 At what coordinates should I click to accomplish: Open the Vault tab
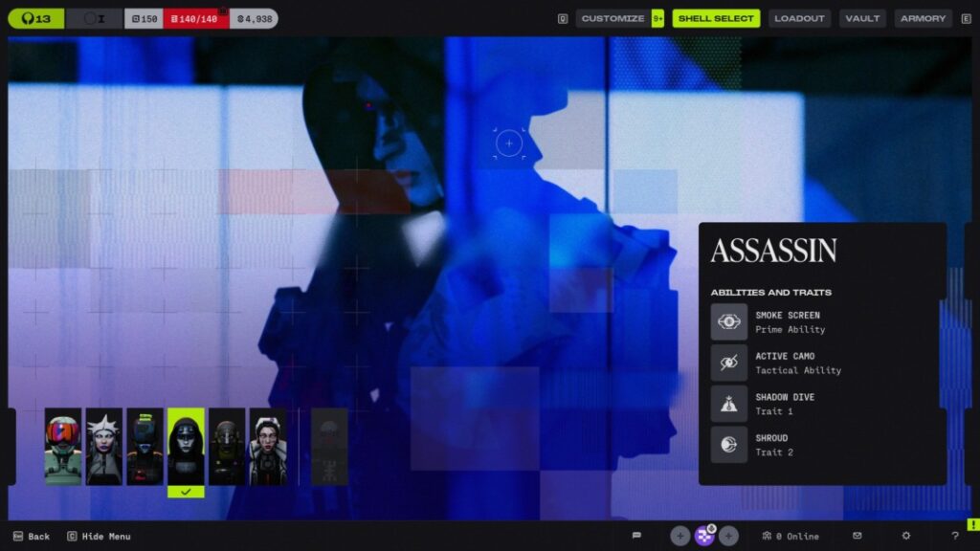click(x=862, y=19)
